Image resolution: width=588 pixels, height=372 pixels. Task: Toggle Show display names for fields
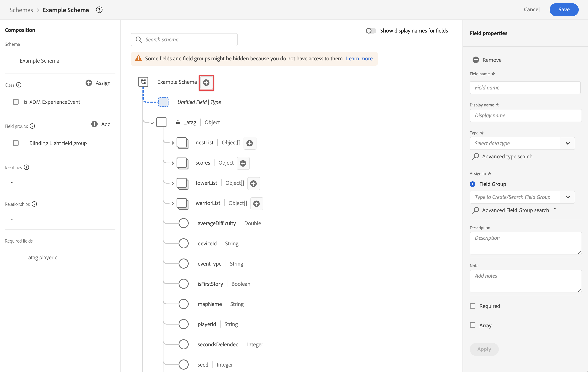click(371, 30)
